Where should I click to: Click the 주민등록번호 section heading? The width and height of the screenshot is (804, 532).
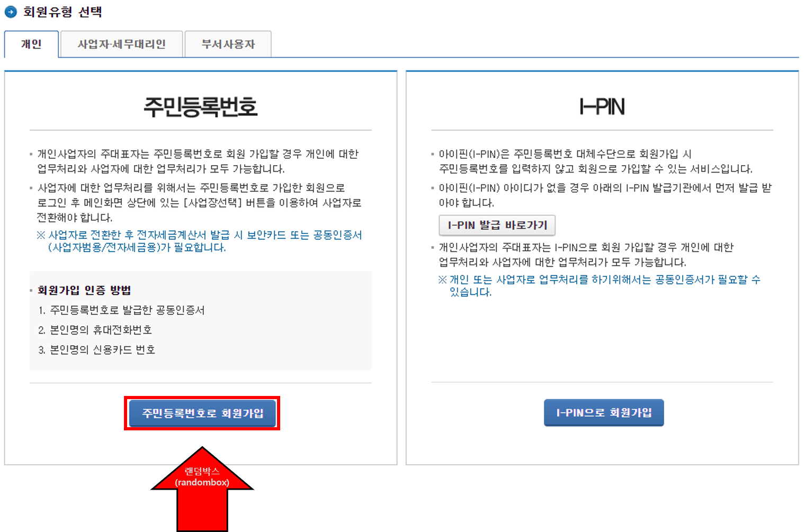(201, 107)
